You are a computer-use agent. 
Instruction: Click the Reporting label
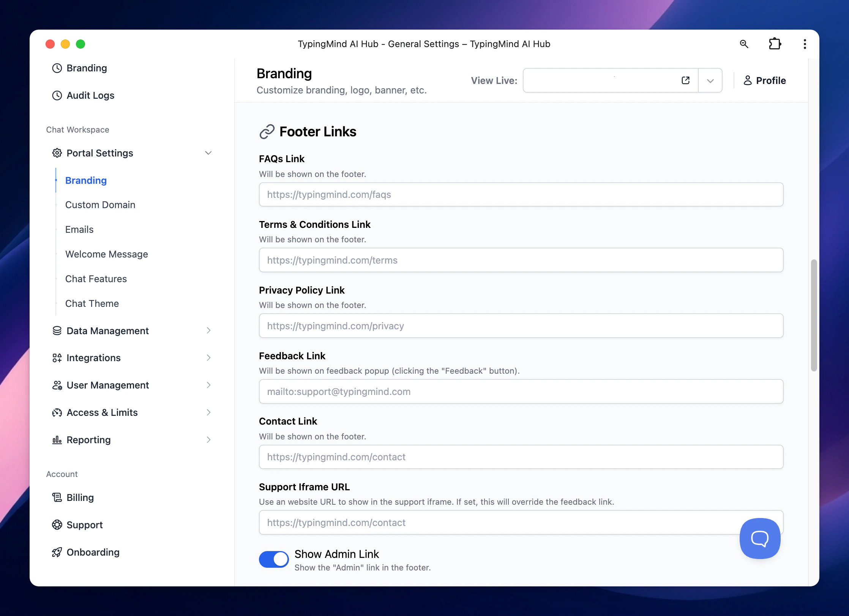tap(88, 440)
